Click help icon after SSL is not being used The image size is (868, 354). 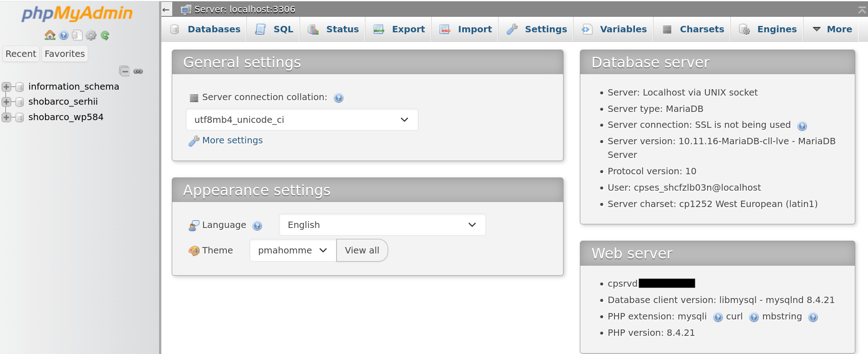[x=802, y=126]
